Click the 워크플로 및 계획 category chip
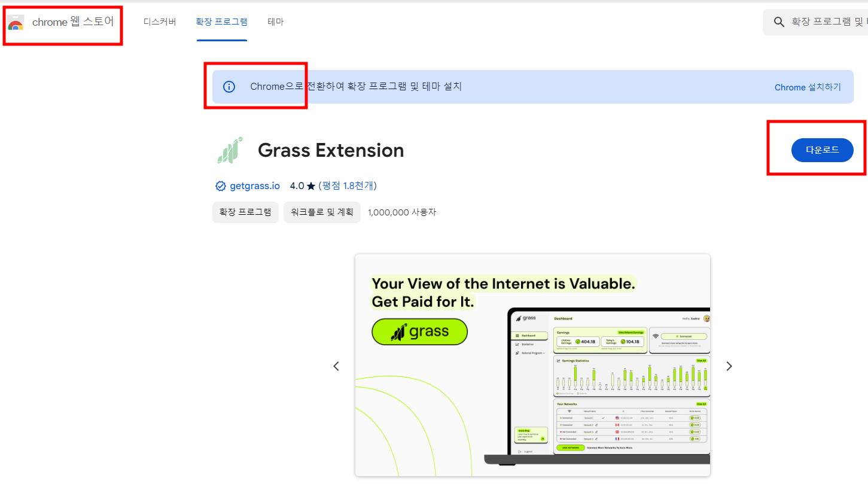Image resolution: width=868 pixels, height=493 pixels. point(322,212)
